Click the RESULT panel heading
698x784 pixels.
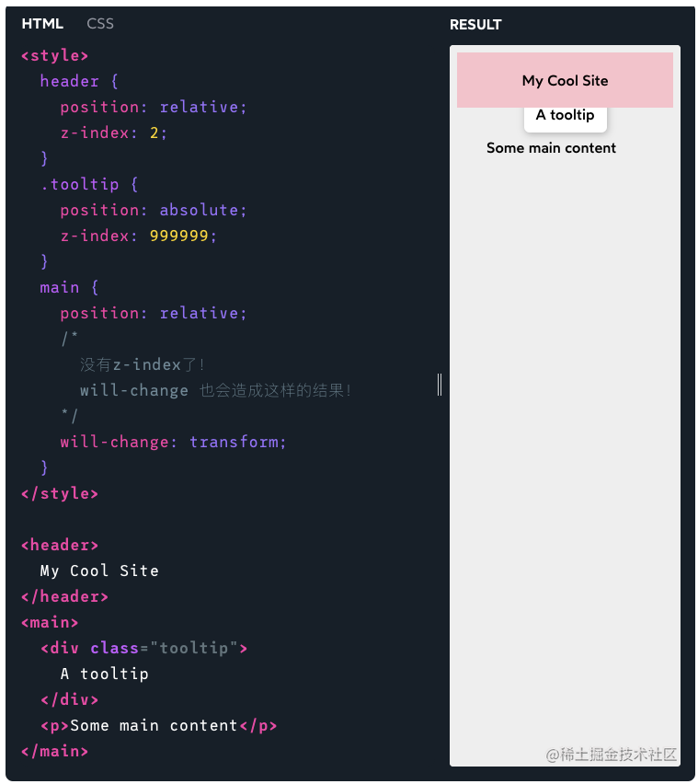click(x=475, y=25)
